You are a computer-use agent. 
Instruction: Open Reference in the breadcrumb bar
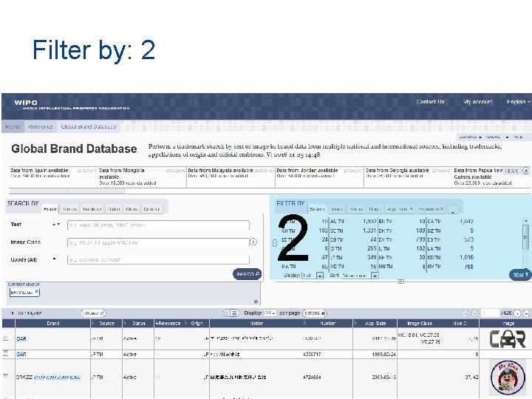pos(41,126)
